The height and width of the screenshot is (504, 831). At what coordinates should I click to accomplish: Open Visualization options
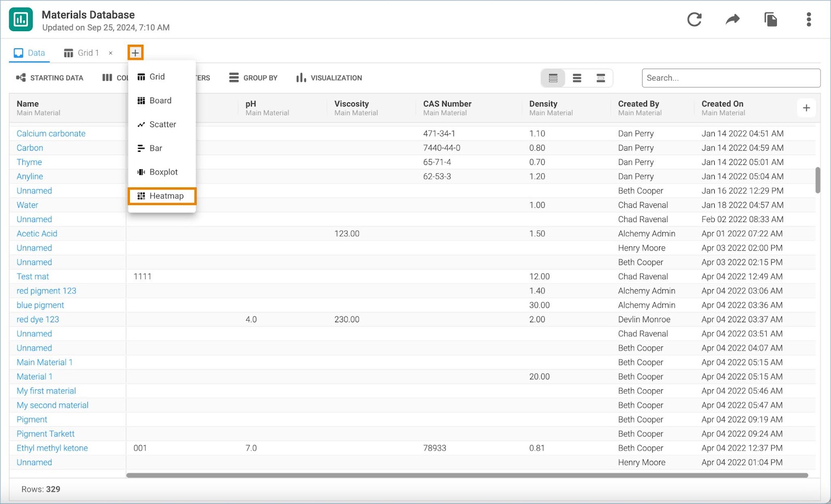click(329, 78)
